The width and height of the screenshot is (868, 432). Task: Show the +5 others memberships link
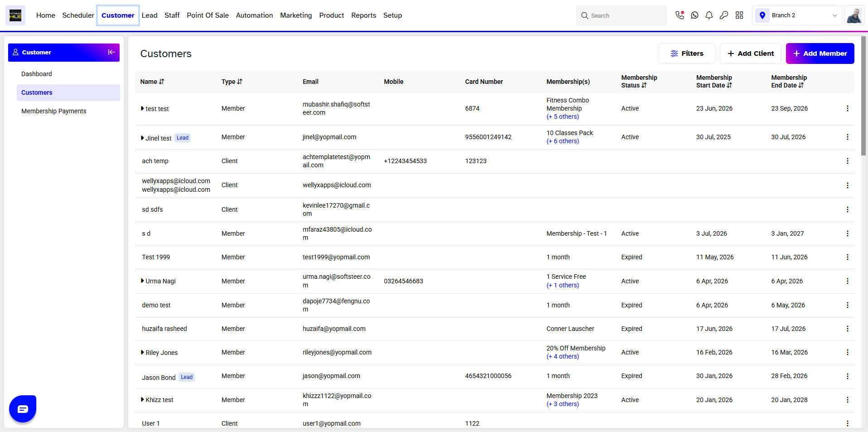(563, 116)
